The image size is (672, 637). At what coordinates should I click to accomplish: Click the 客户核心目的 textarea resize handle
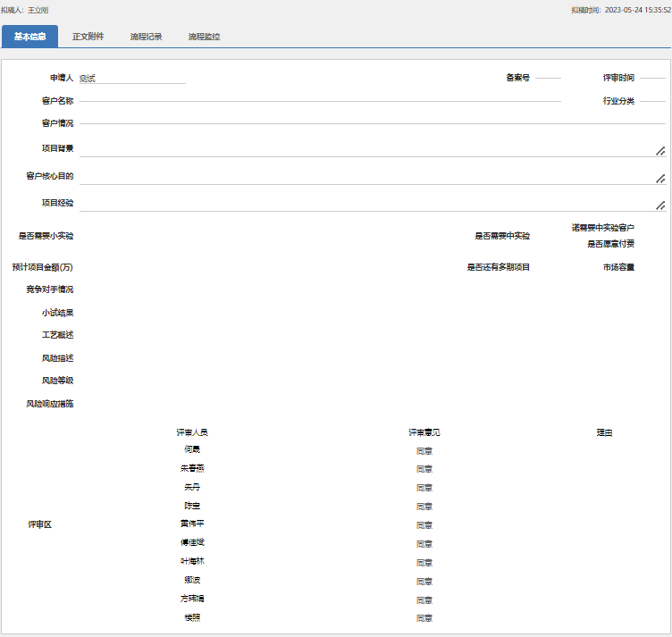[x=660, y=179]
